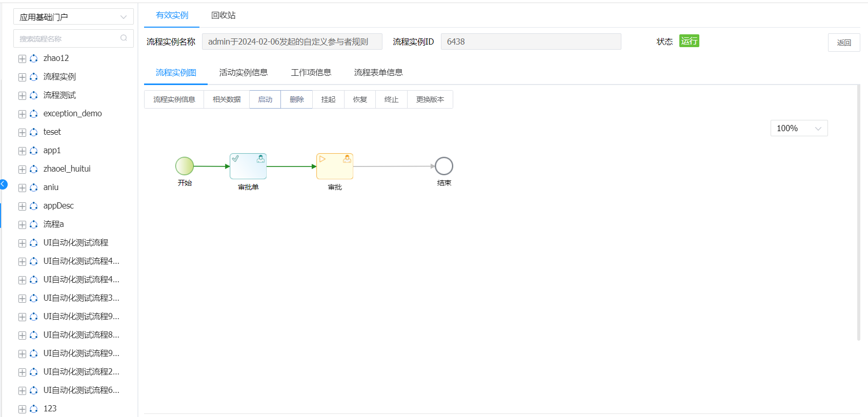Click the 结束 end node circle
The height and width of the screenshot is (417, 868).
[x=444, y=166]
